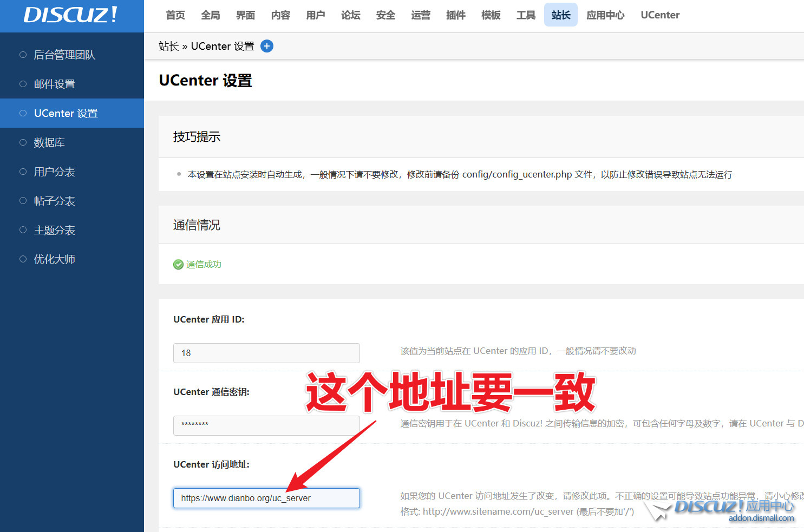The width and height of the screenshot is (804, 532).
Task: Click the 通信密钥 hint about encryption
Action: pyautogui.click(x=602, y=423)
